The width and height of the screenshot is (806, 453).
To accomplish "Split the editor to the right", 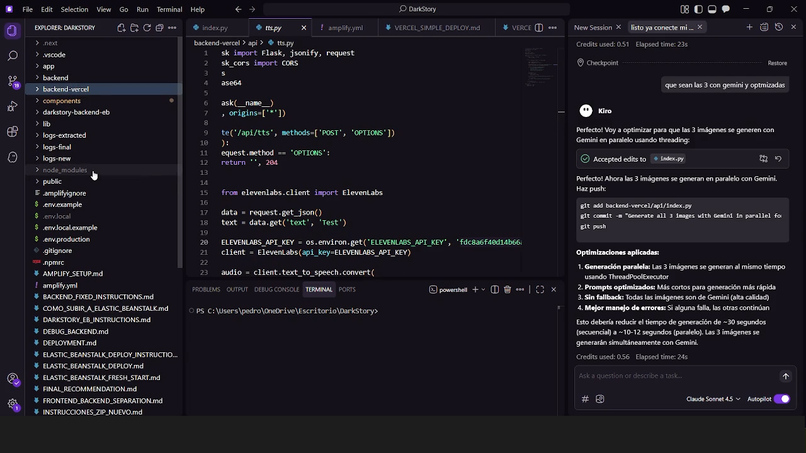I will coord(539,28).
